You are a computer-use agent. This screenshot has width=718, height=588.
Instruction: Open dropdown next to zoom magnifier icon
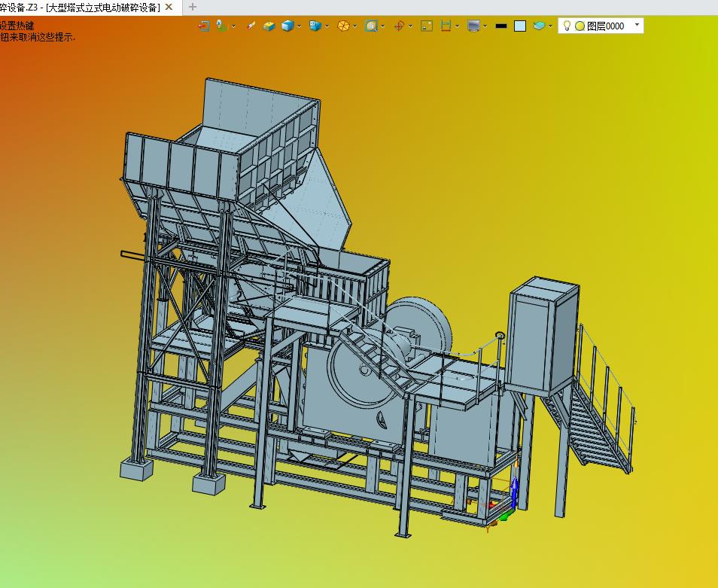pyautogui.click(x=383, y=26)
